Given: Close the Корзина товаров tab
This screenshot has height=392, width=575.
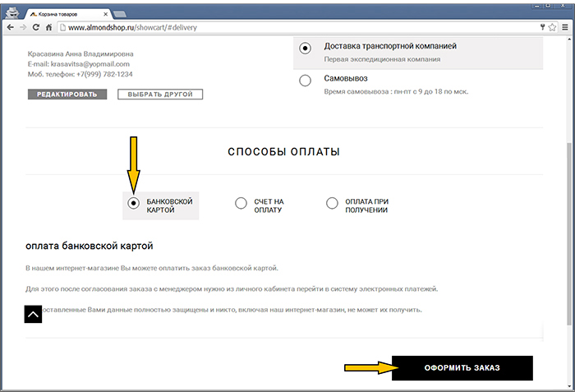Looking at the screenshot, I should [106, 14].
